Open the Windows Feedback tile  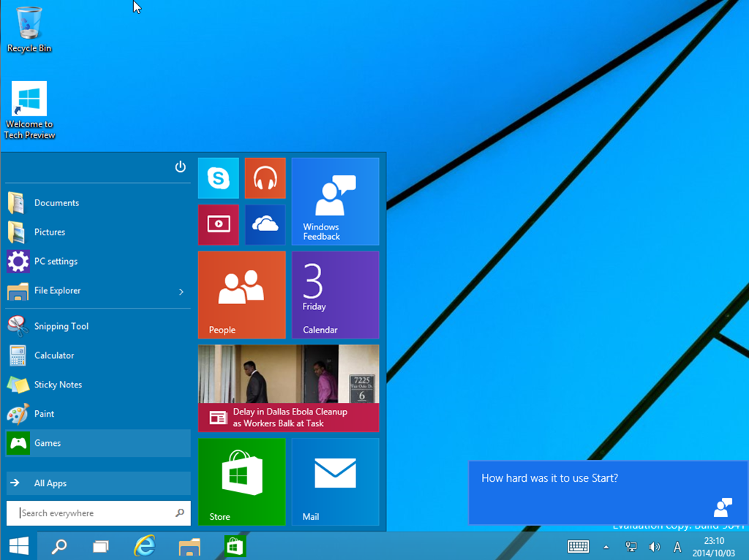[x=335, y=202]
